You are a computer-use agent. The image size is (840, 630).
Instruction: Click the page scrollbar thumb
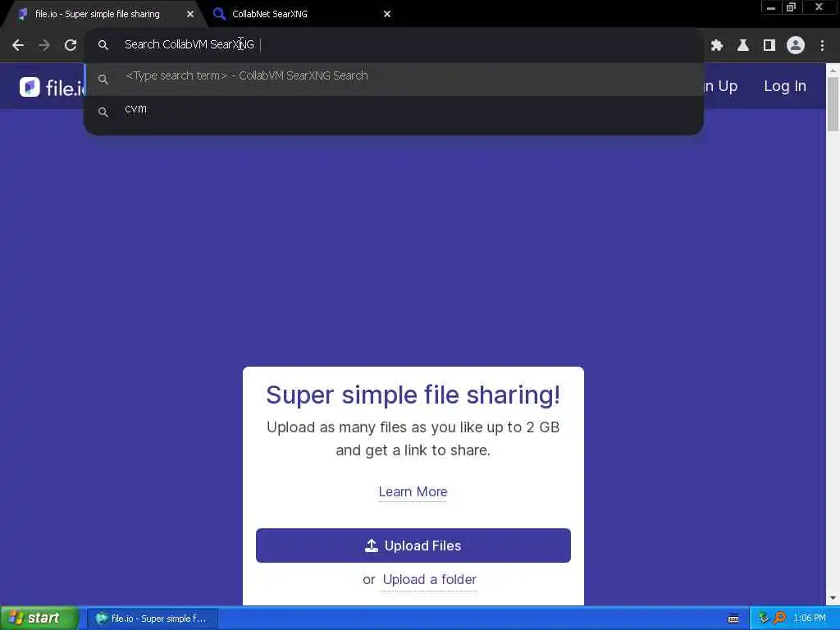click(x=833, y=104)
